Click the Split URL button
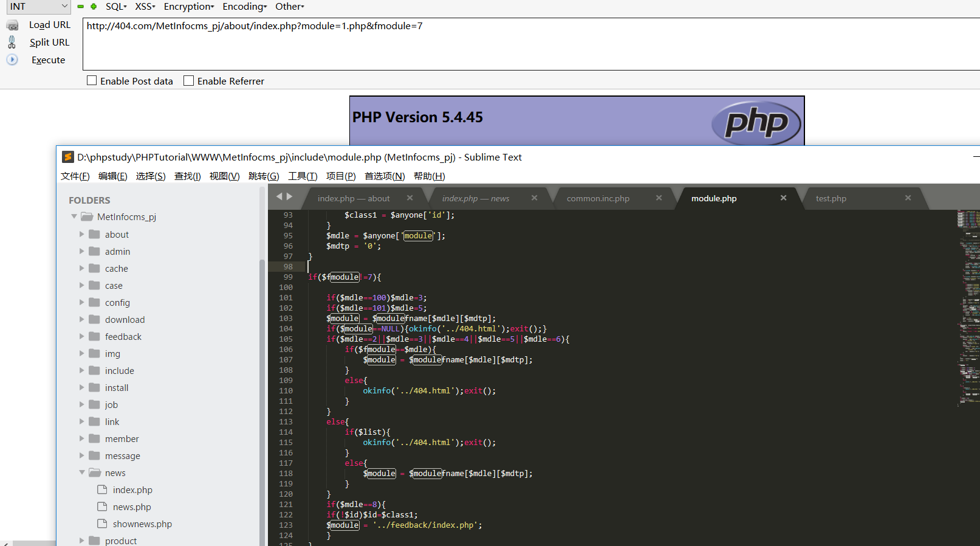The height and width of the screenshot is (546, 980). click(50, 42)
